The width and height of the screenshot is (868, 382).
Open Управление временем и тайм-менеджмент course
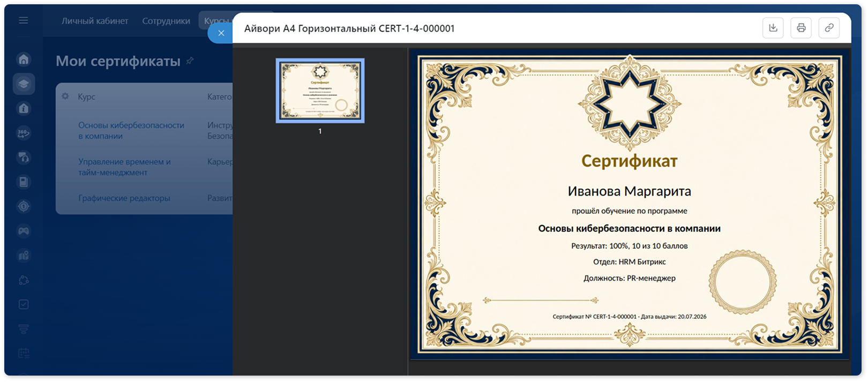(x=124, y=167)
